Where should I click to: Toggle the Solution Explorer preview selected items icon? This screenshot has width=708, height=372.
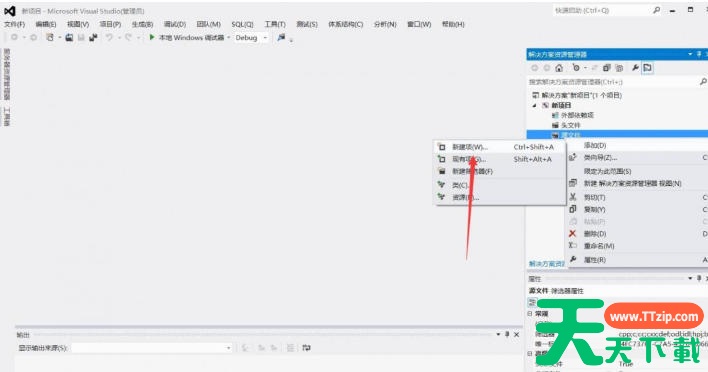[647, 68]
